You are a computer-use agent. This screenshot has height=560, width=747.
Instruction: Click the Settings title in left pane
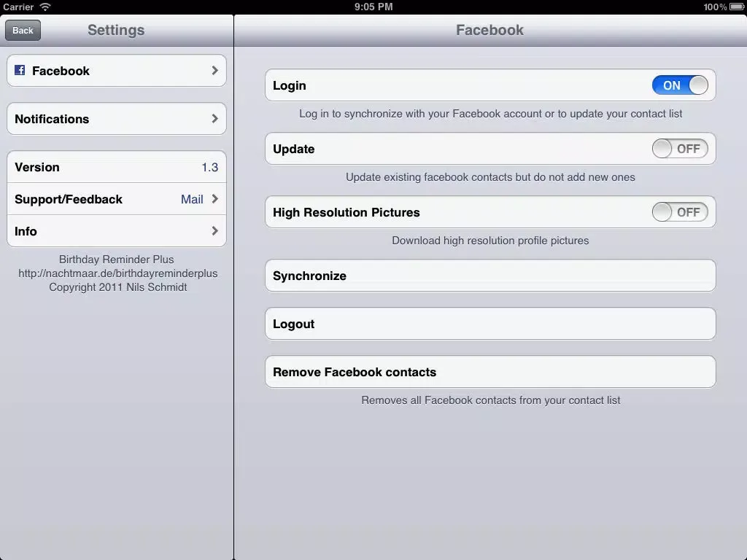116,30
